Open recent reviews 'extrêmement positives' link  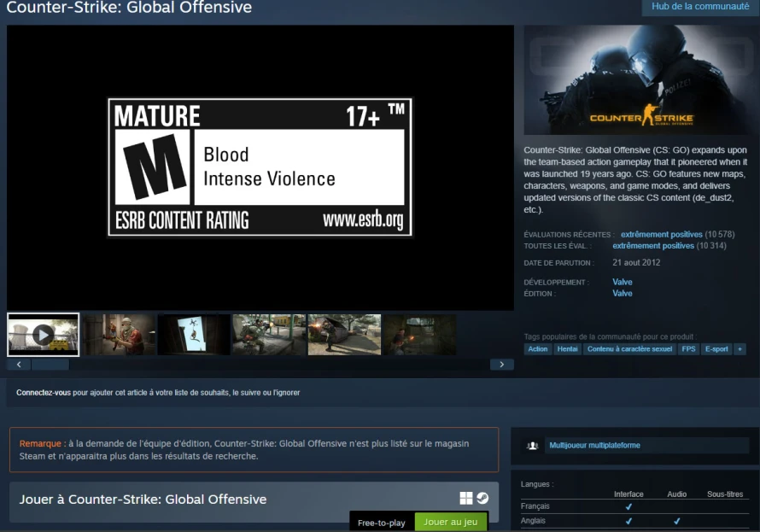pyautogui.click(x=661, y=235)
